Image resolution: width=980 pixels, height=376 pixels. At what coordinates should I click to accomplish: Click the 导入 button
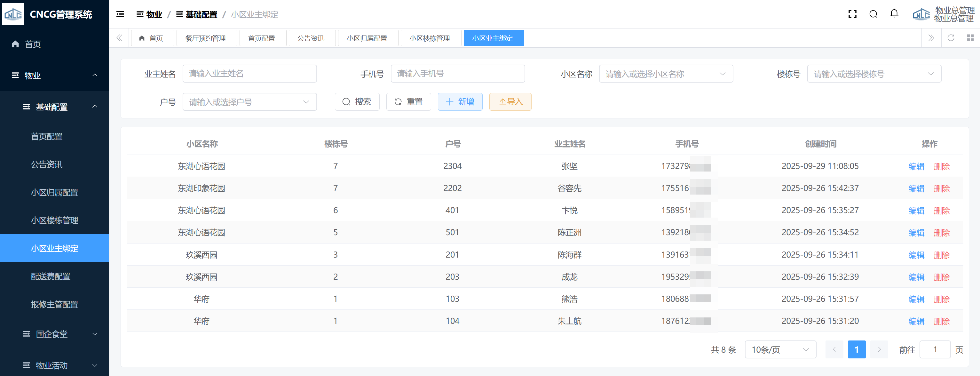(510, 102)
